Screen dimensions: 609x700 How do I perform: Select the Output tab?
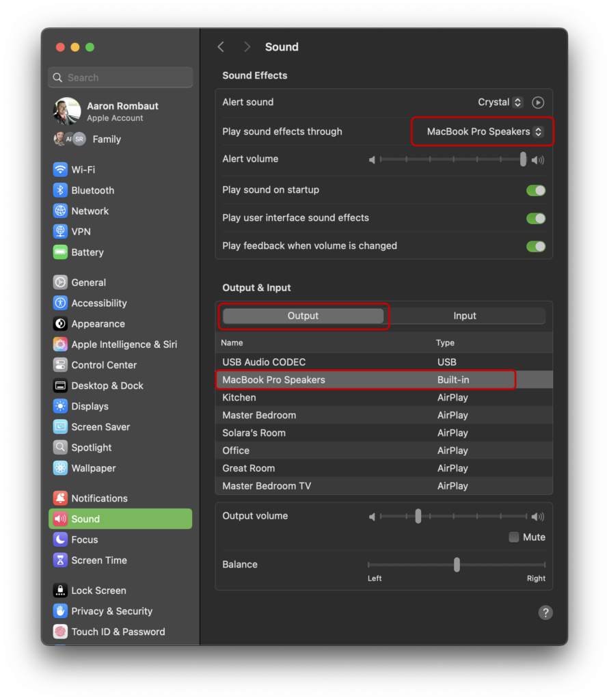point(303,316)
